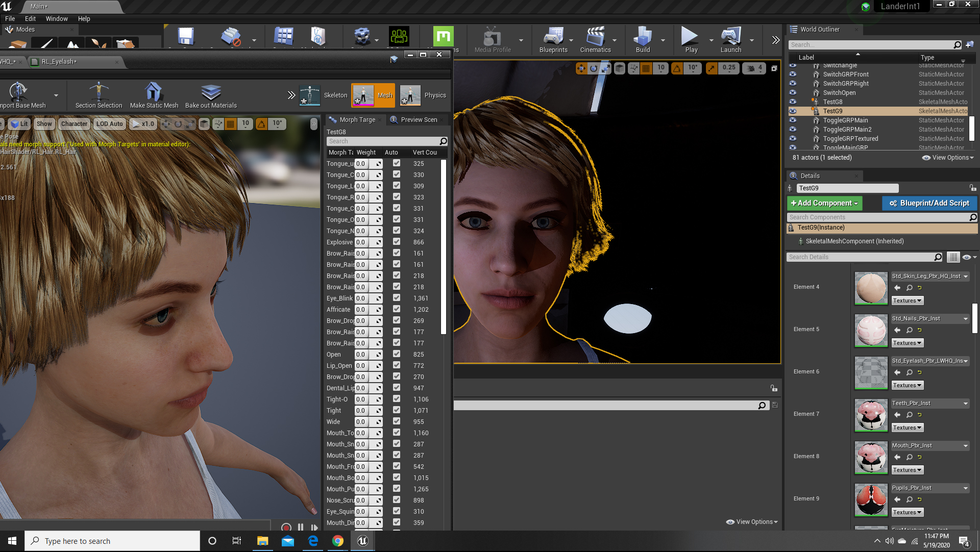
Task: Open the Marketplace icon
Action: 318,37
